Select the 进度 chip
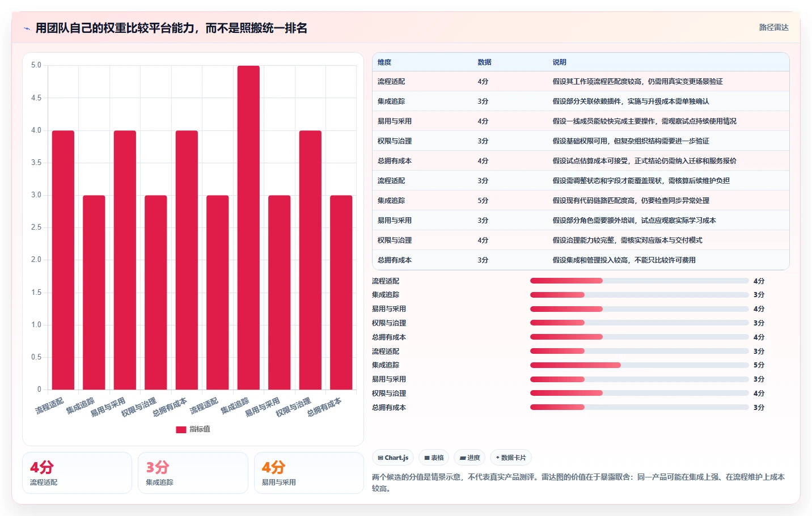The height and width of the screenshot is (516, 812). [470, 458]
